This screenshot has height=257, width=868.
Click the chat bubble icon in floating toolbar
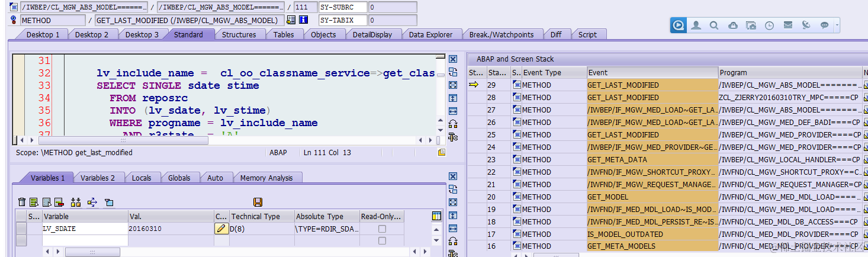[x=824, y=25]
